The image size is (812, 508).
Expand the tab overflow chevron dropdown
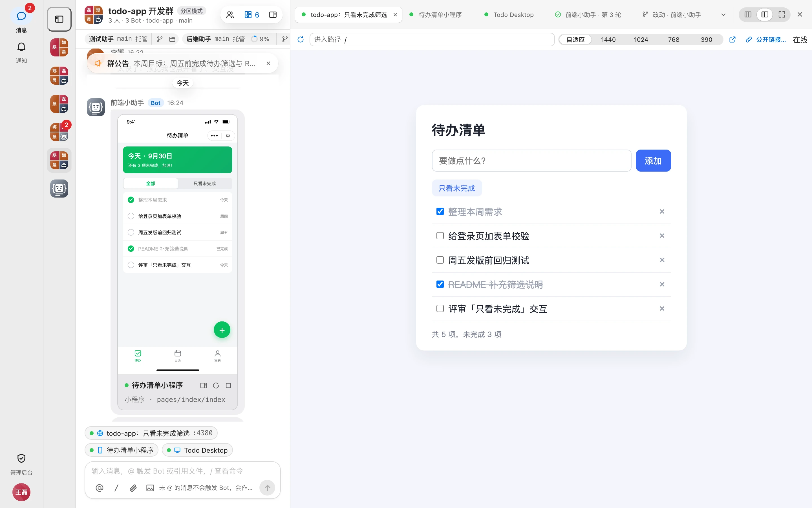(723, 15)
